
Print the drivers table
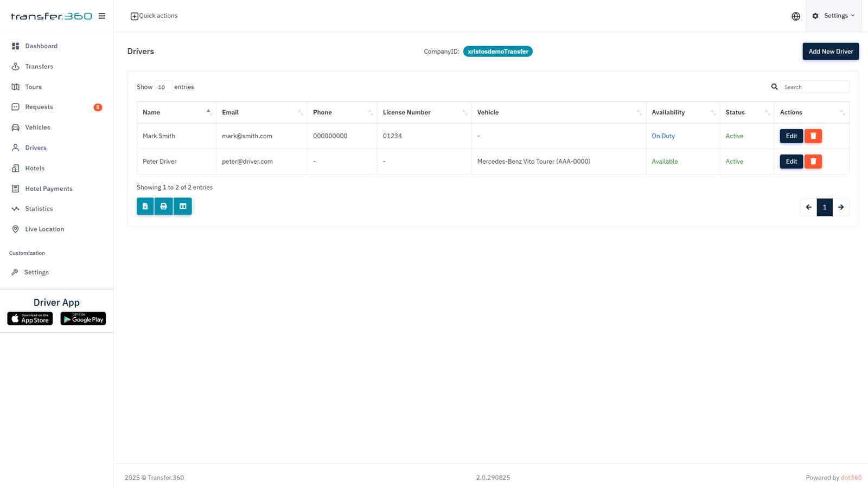(x=163, y=207)
